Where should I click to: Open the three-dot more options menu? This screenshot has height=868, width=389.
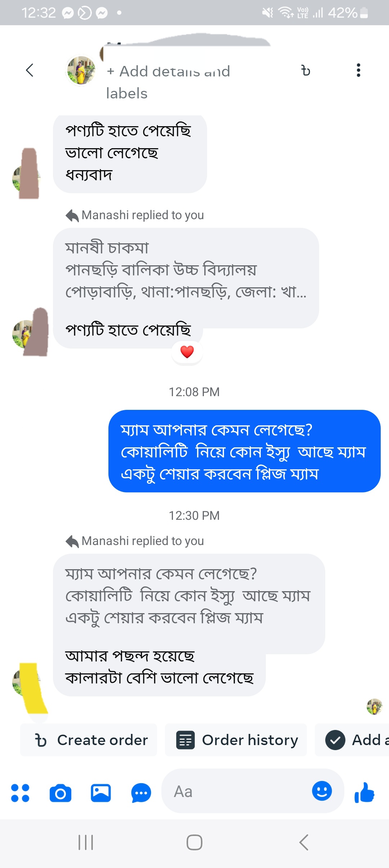(x=358, y=70)
